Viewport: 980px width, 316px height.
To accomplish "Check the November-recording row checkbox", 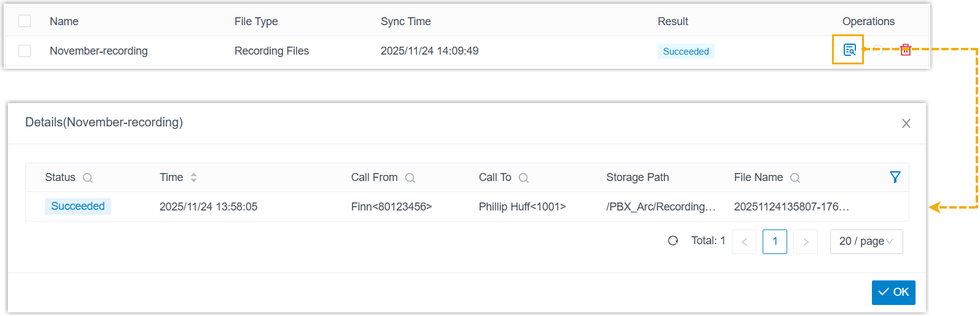I will [25, 51].
